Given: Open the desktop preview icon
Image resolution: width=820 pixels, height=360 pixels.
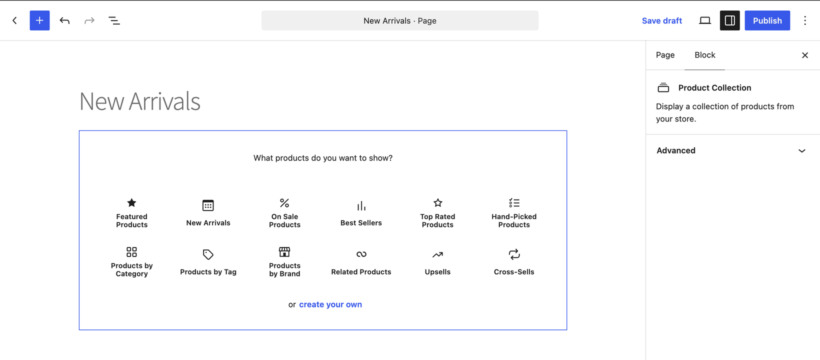Looking at the screenshot, I should [705, 20].
